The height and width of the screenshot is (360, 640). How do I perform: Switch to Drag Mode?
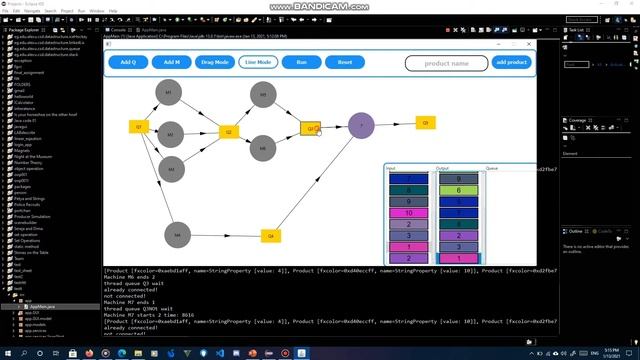[215, 62]
